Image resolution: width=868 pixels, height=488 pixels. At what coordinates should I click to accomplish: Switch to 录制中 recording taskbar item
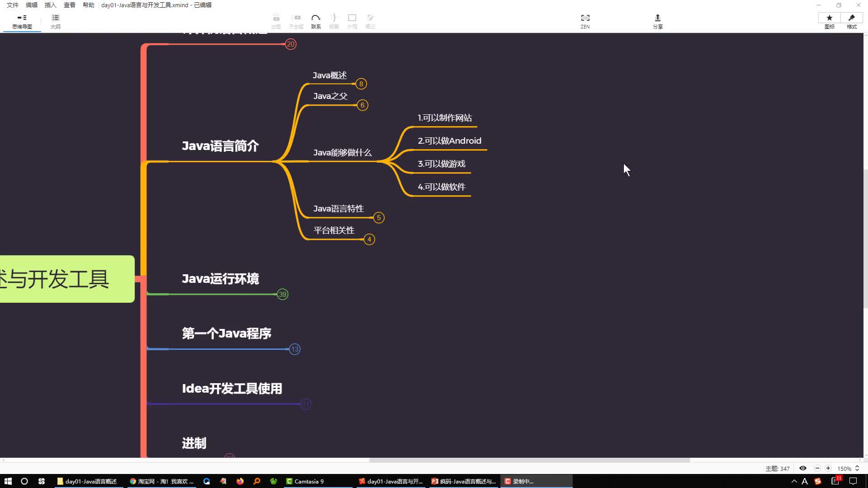click(x=537, y=481)
